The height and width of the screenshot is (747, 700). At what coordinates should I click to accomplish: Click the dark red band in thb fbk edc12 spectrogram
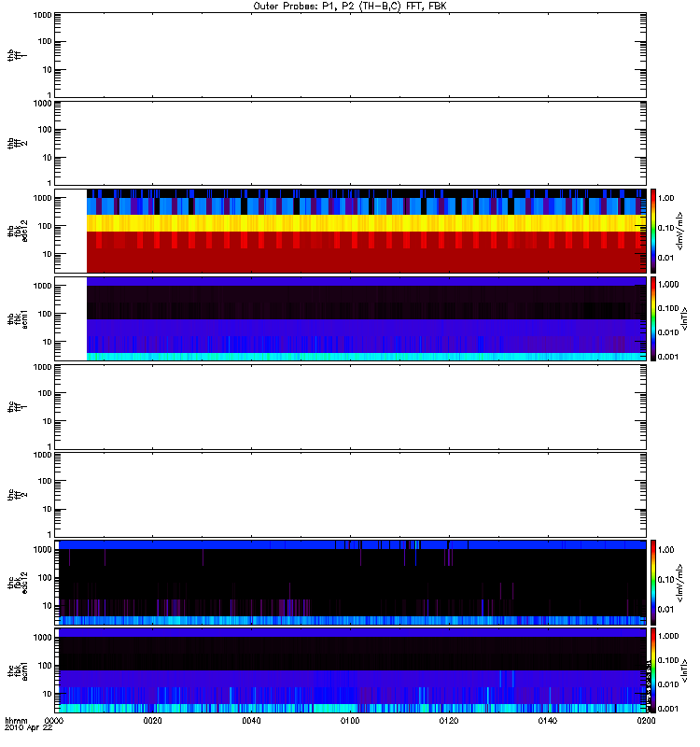pos(366,261)
